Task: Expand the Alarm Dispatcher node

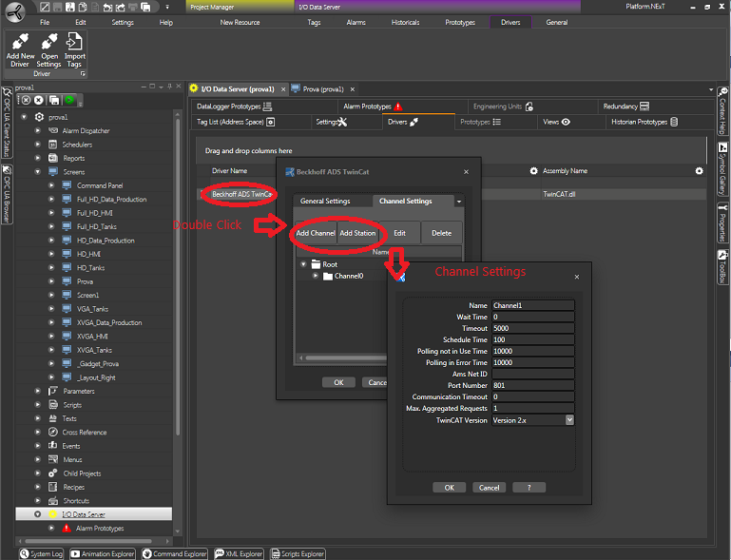Action: pos(38,130)
